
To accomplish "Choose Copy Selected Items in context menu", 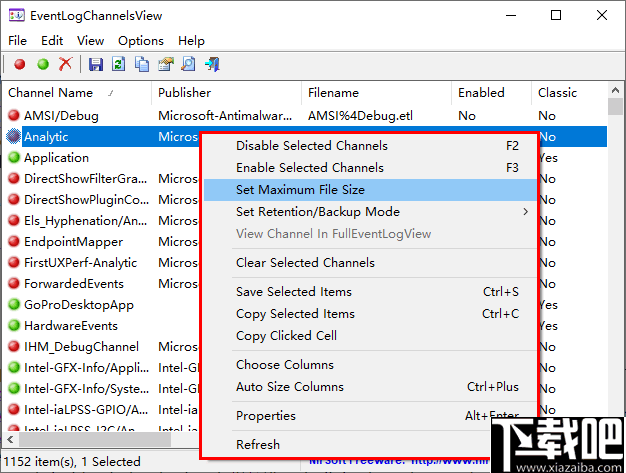I will point(370,314).
